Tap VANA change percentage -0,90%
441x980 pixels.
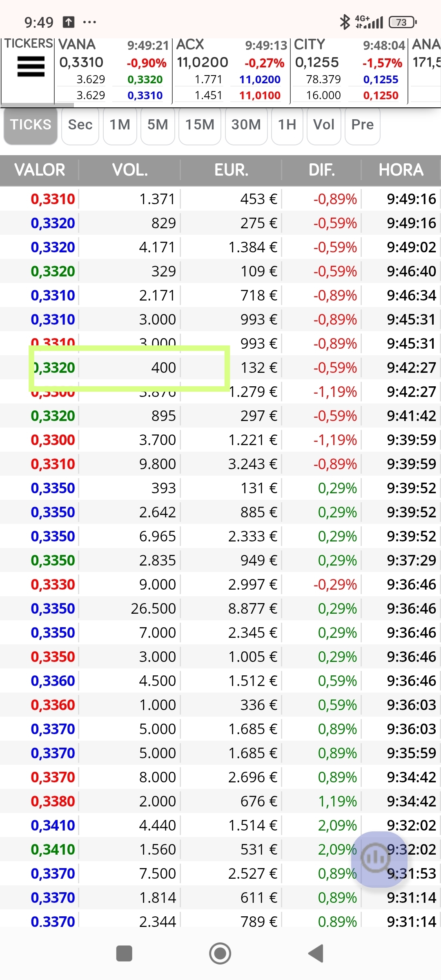146,63
